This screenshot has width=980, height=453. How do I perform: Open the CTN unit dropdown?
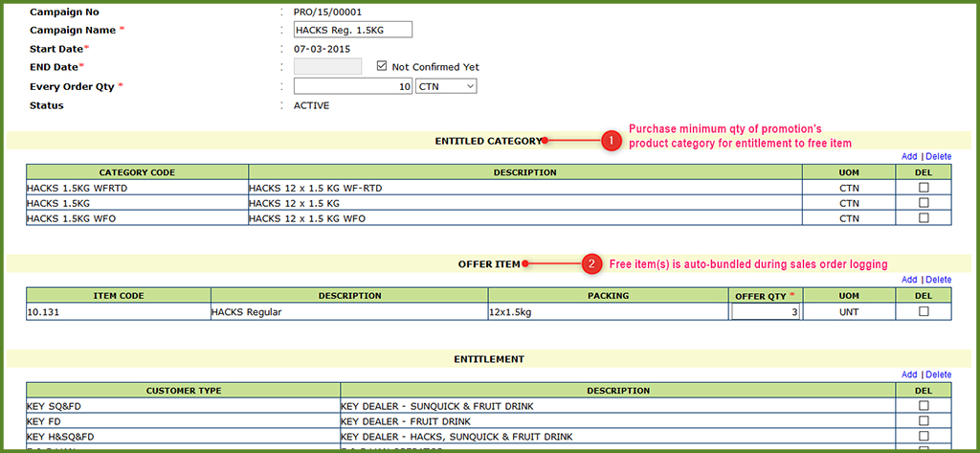(x=446, y=86)
